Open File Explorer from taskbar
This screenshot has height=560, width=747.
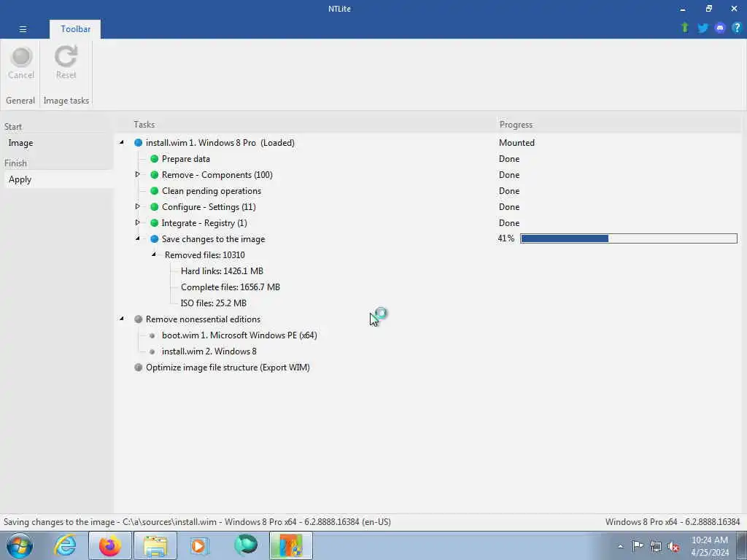pos(155,545)
